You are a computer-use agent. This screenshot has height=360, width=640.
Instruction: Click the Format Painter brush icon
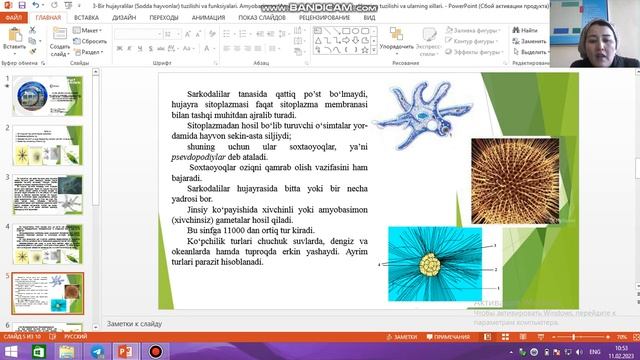[33, 51]
